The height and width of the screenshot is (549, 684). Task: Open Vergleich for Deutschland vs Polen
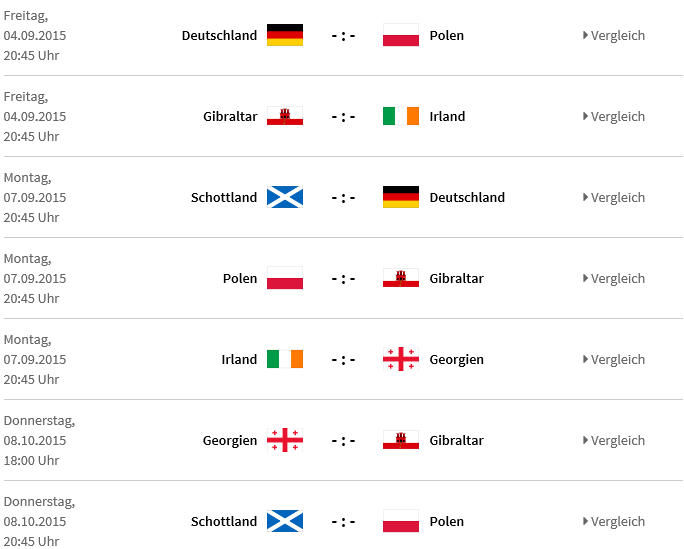[614, 35]
